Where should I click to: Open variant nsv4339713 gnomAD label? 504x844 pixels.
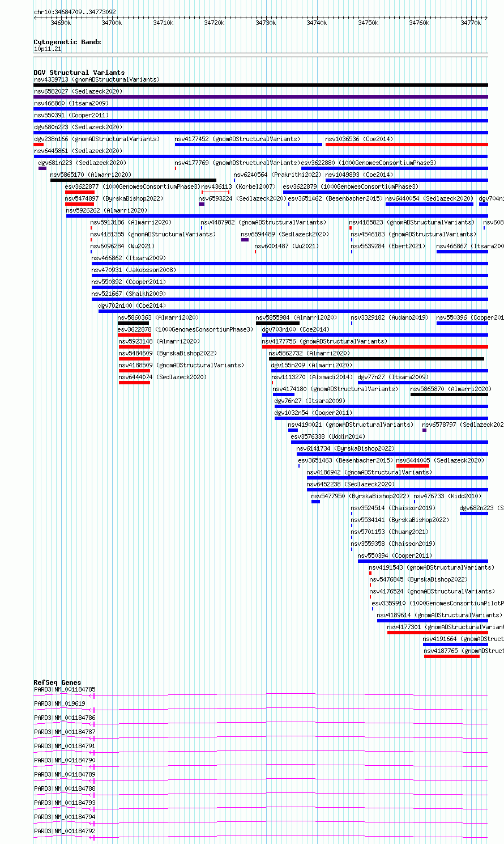(97, 79)
